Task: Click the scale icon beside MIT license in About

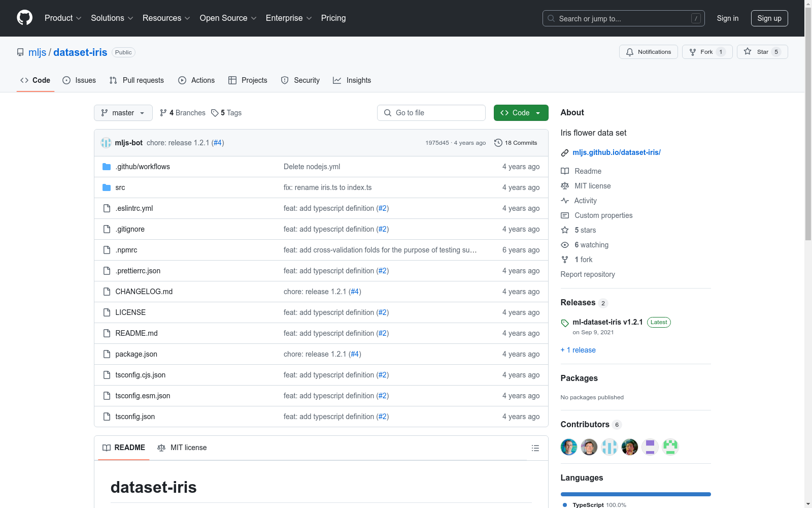Action: 565,186
